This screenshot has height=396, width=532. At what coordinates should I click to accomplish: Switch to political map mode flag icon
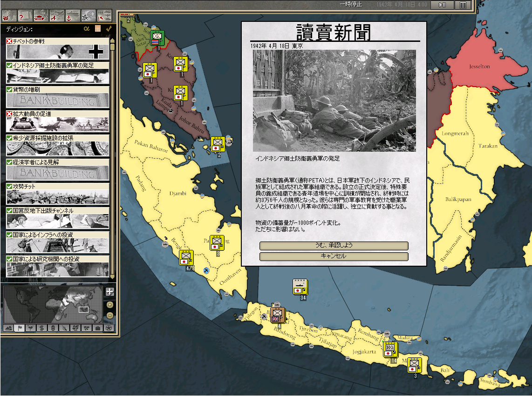20,328
